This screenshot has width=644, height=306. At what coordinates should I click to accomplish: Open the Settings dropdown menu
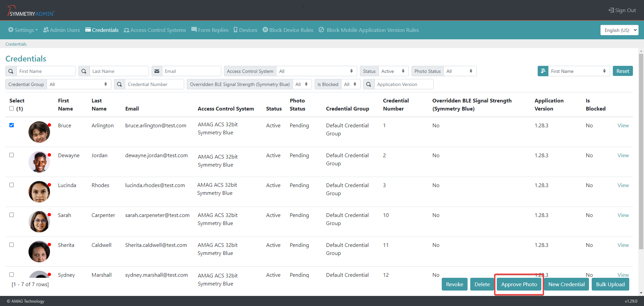(23, 30)
